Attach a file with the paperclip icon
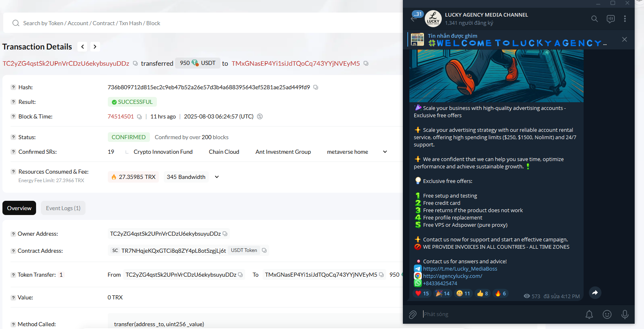 (x=413, y=314)
